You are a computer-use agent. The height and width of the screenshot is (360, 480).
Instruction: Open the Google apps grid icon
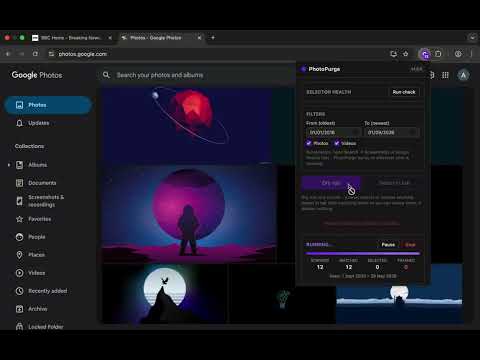445,75
